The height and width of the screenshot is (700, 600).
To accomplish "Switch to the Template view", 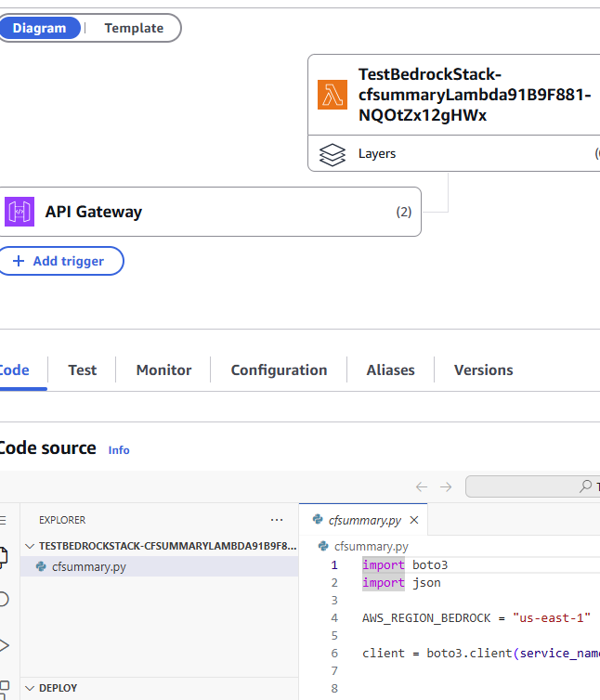I will (134, 28).
